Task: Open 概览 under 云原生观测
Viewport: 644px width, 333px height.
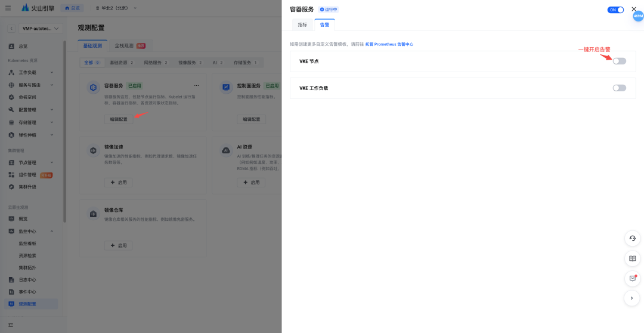Action: pos(23,218)
